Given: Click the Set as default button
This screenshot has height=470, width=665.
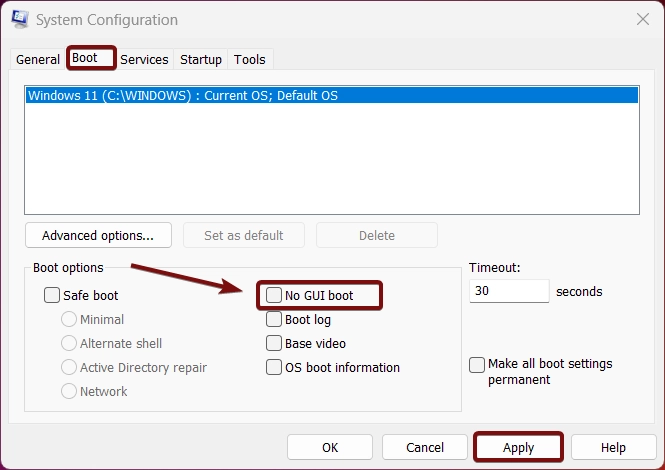Looking at the screenshot, I should click(243, 235).
